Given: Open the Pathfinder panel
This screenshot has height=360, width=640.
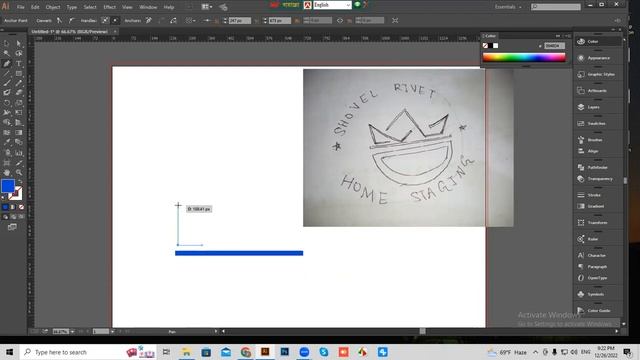Looking at the screenshot, I should coord(598,167).
